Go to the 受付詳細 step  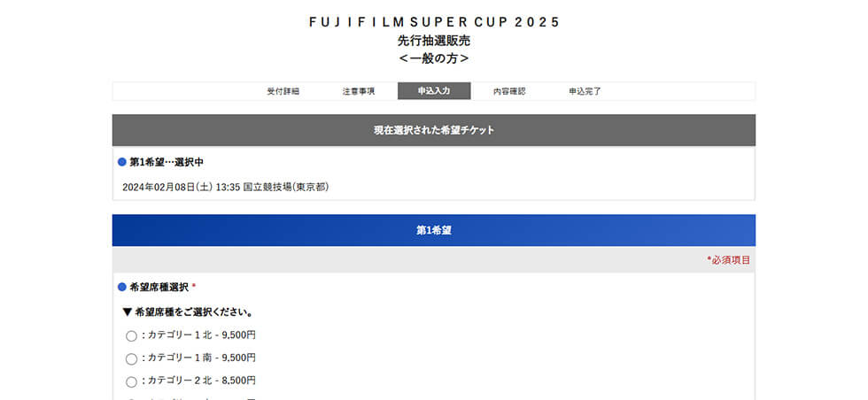point(283,91)
